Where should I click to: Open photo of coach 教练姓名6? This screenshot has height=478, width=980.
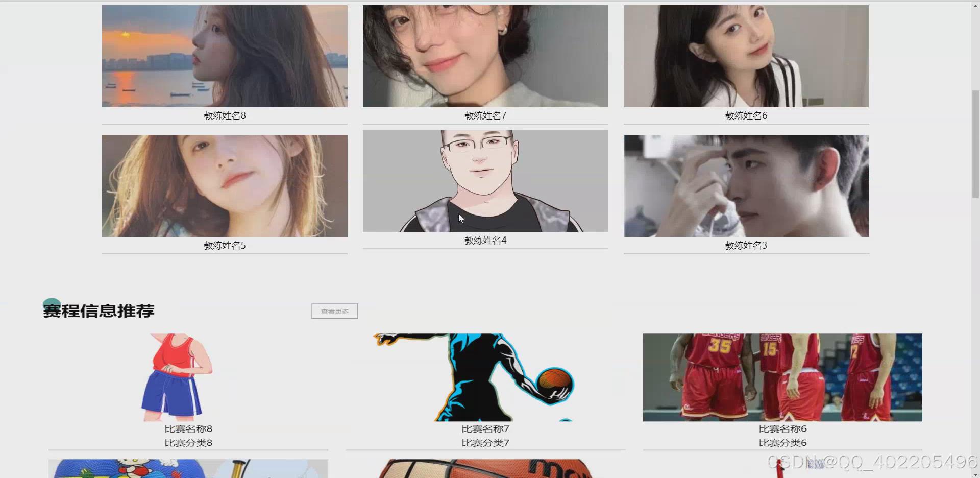coord(746,56)
